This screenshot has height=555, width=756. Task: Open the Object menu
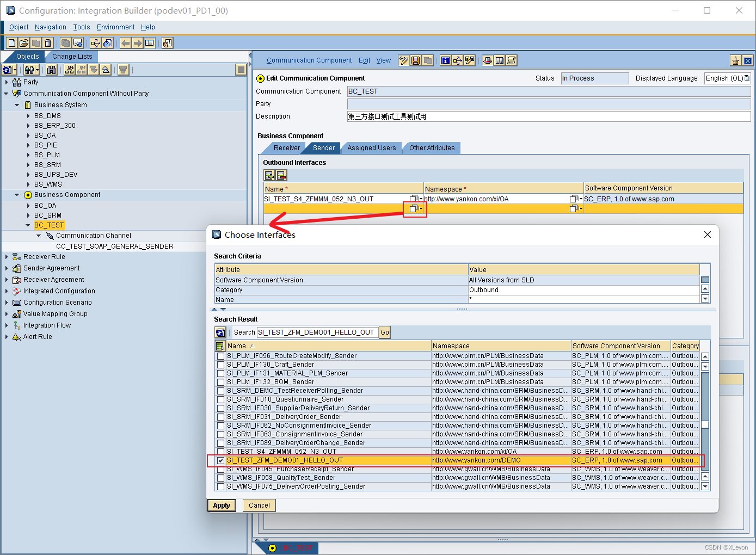tap(19, 27)
